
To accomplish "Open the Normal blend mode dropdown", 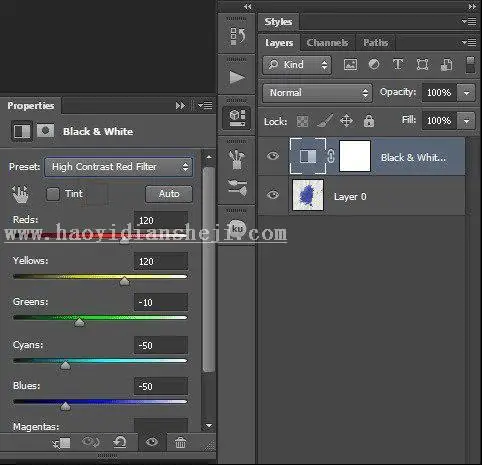I will click(x=317, y=93).
